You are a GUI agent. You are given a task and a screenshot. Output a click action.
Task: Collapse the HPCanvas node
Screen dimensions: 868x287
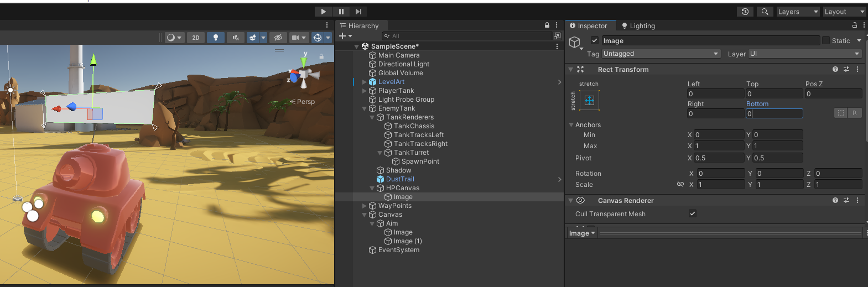point(372,188)
